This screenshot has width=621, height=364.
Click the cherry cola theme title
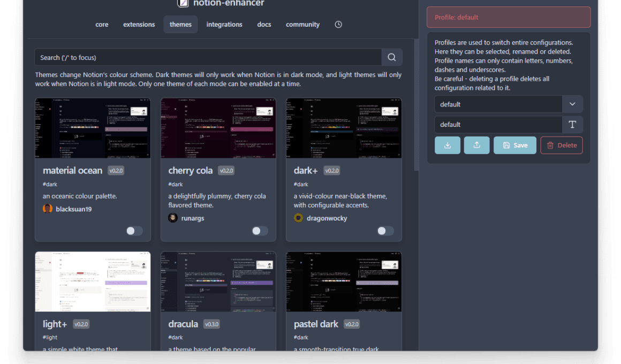191,171
